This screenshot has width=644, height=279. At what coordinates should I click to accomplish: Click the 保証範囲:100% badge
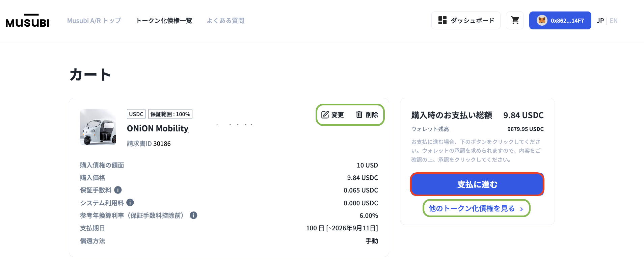tap(170, 114)
